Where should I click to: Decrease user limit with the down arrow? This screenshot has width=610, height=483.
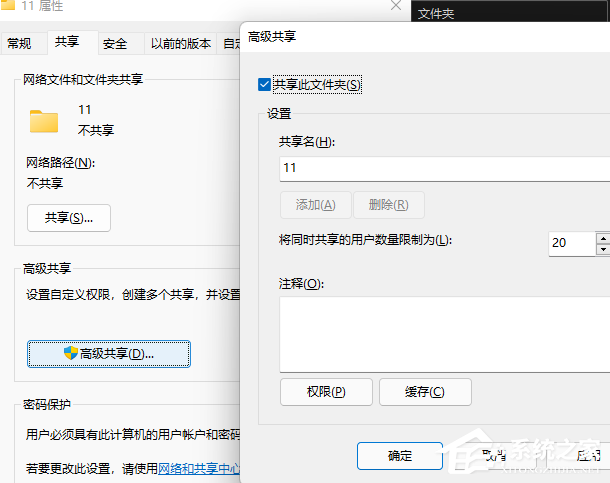pyautogui.click(x=602, y=249)
